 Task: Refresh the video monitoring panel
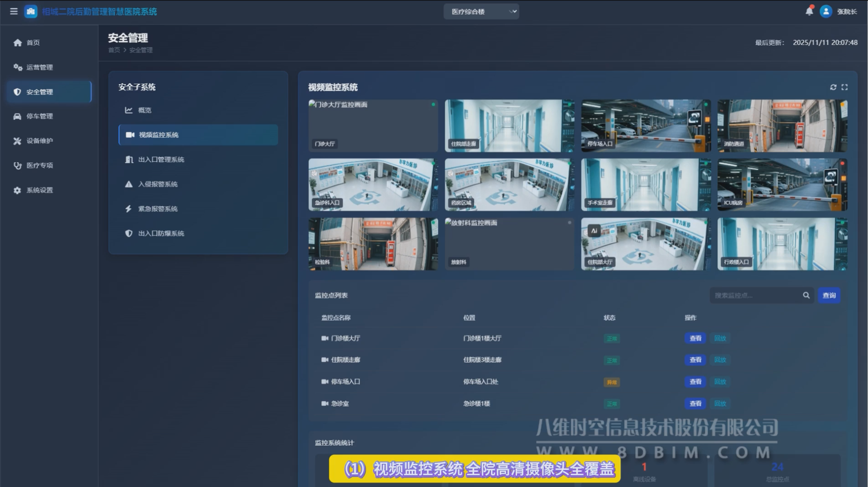point(833,87)
